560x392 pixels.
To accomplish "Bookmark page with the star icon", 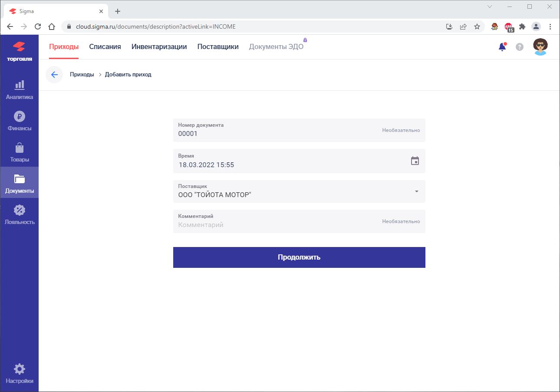I will point(477,26).
